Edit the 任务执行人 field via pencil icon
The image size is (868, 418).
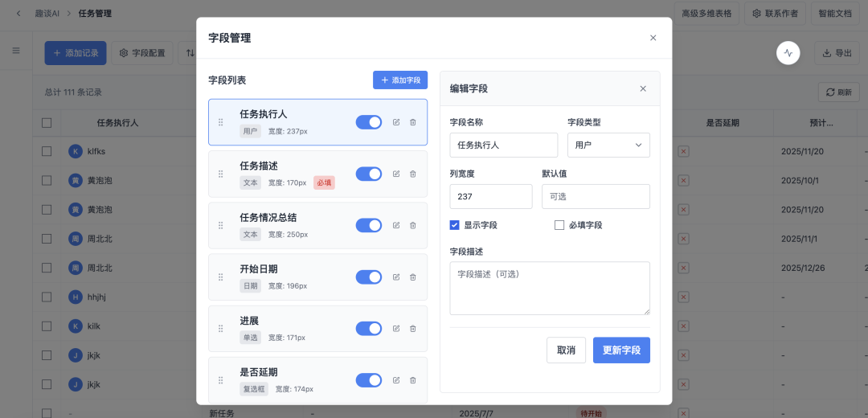click(x=395, y=122)
